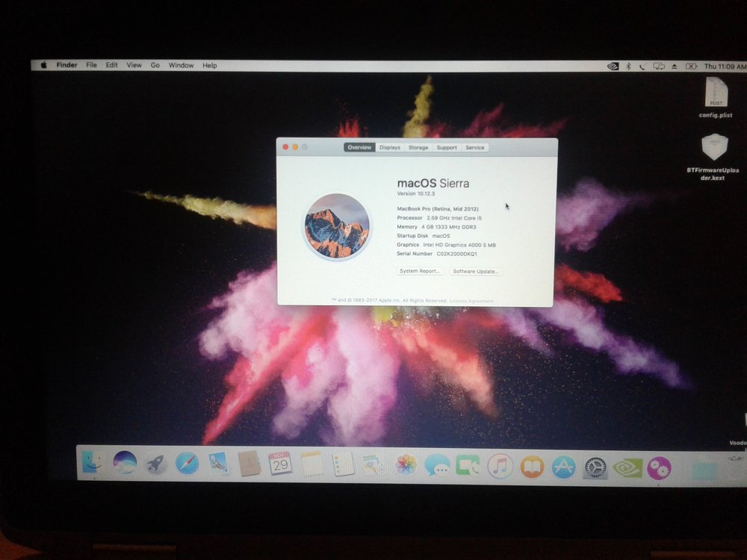Click the Intel HD Graphics 4000 value
Viewport: 747px width, 560px height.
pos(459,245)
